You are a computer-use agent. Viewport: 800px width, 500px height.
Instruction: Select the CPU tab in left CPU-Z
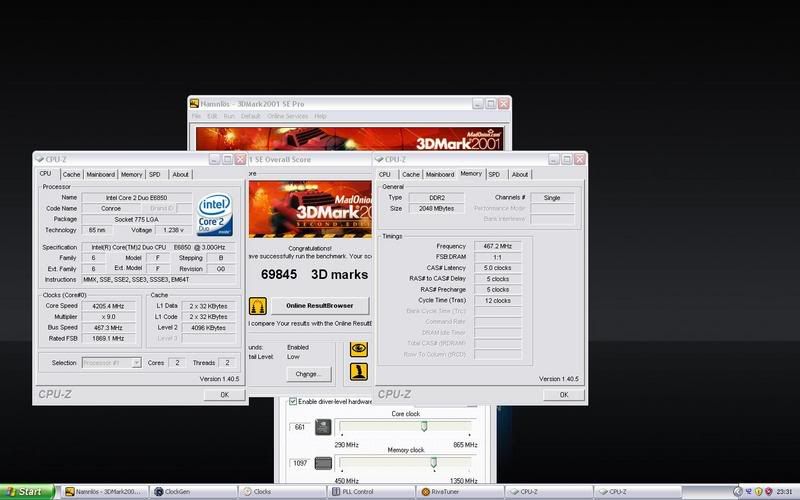coord(46,174)
